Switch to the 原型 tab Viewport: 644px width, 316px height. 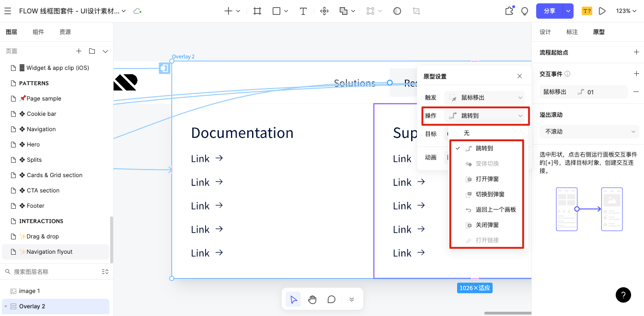(599, 32)
